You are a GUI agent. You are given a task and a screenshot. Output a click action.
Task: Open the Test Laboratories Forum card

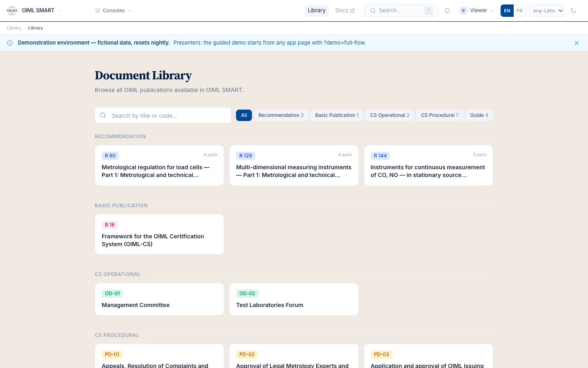294,299
